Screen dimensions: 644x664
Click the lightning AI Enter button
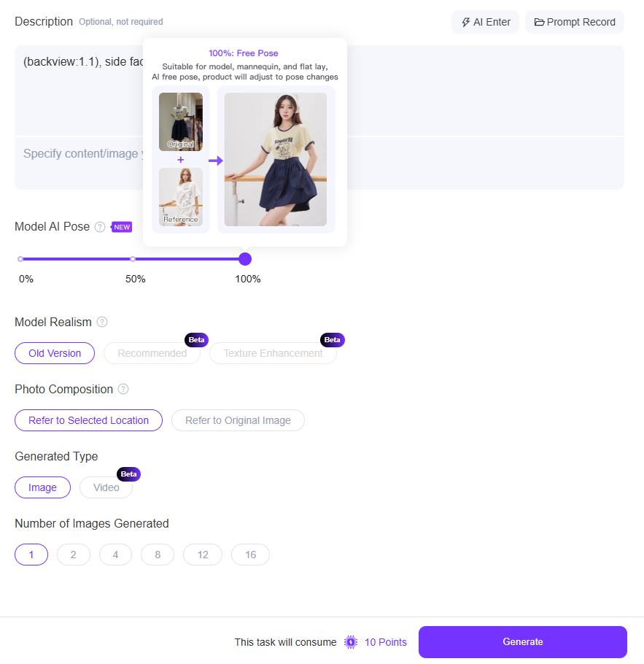pos(485,22)
